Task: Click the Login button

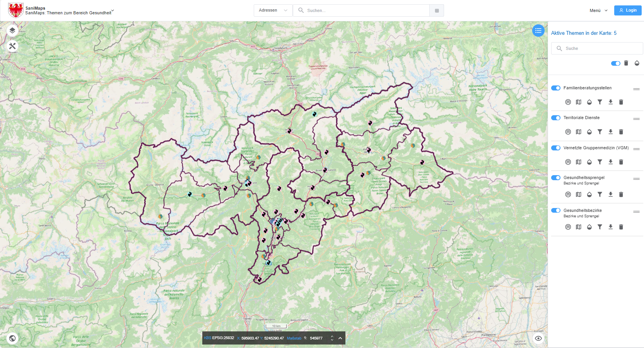Action: tap(627, 10)
